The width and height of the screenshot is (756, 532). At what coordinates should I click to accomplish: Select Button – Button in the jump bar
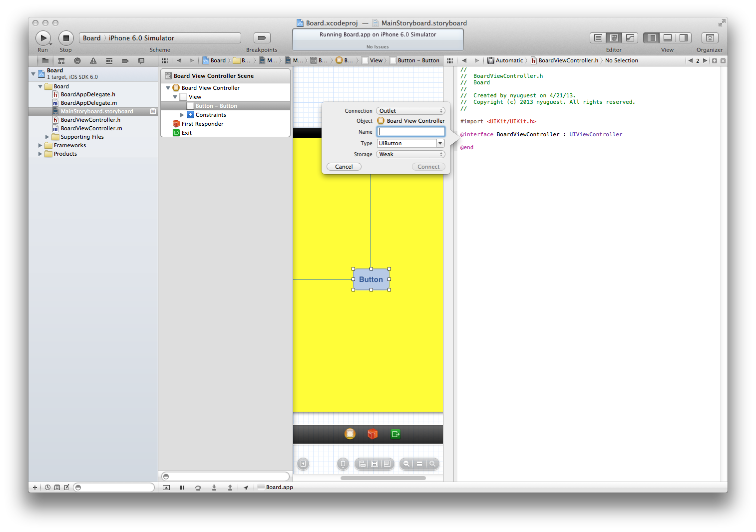pyautogui.click(x=414, y=61)
